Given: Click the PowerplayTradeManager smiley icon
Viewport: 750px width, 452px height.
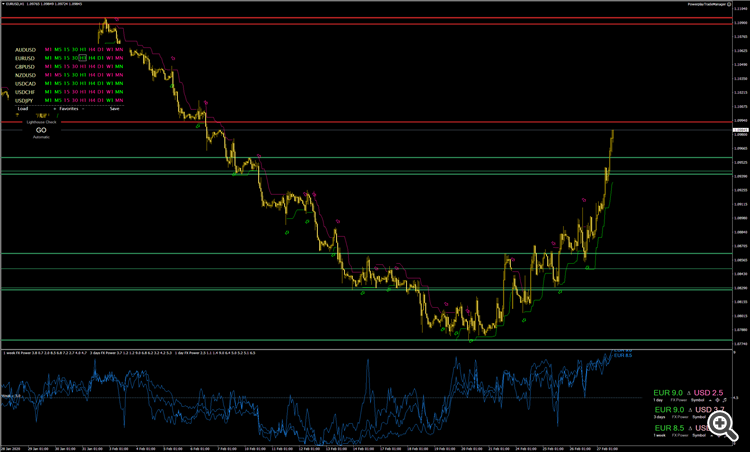Looking at the screenshot, I should coord(729,4).
